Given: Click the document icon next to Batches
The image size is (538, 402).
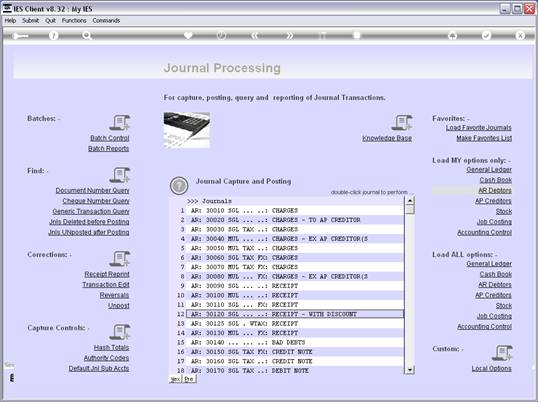Looking at the screenshot, I should pos(119,123).
